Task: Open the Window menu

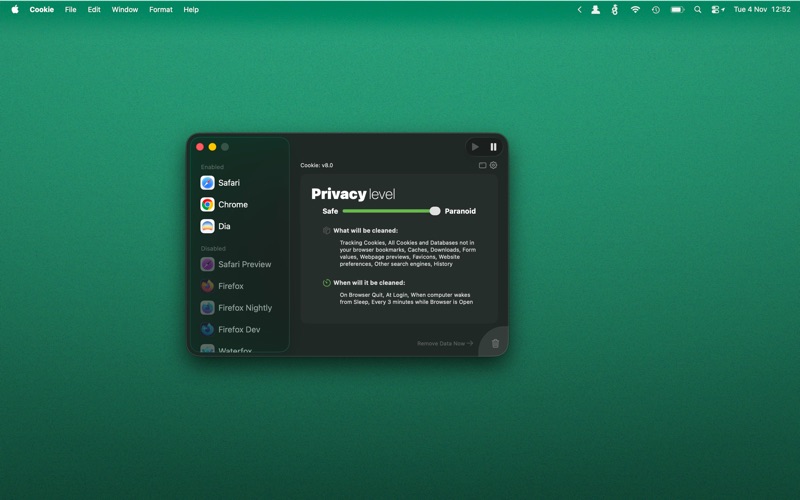Action: 125,9
